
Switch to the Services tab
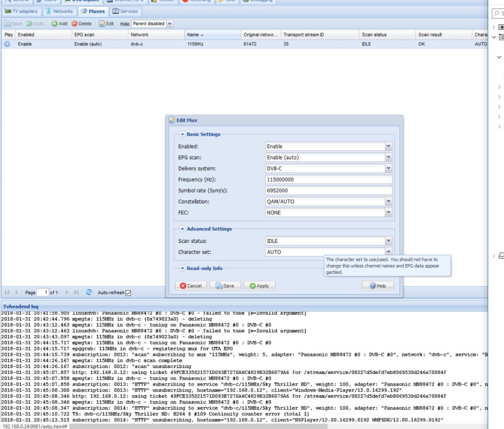coord(125,11)
